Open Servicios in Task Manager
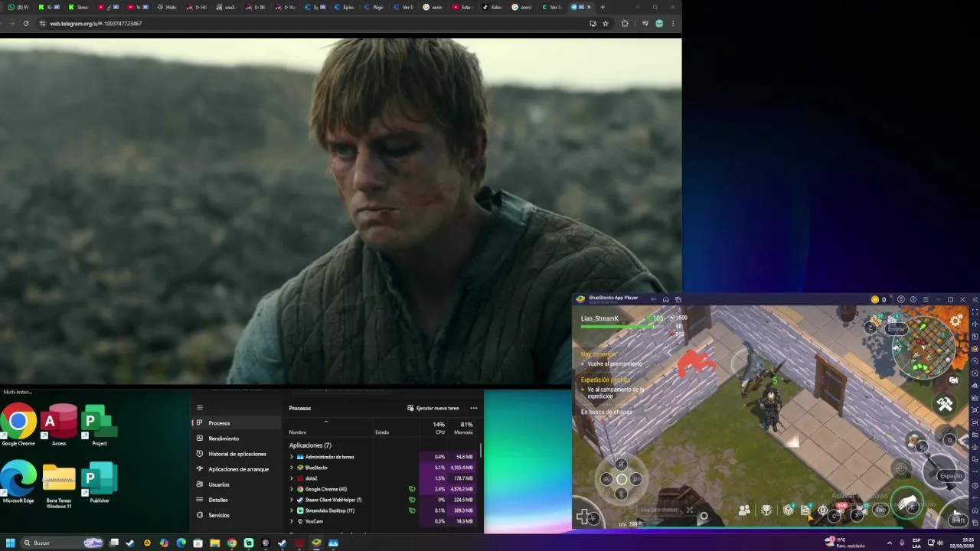This screenshot has width=980, height=551. click(x=236, y=515)
